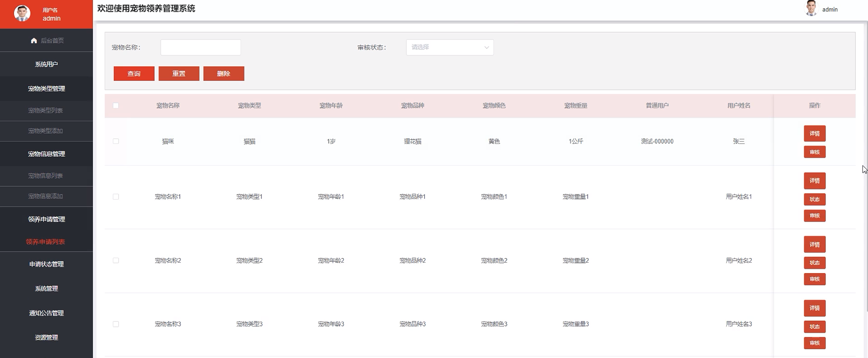Focus the 宠物名称 search input field
The width and height of the screenshot is (868, 358).
[200, 48]
